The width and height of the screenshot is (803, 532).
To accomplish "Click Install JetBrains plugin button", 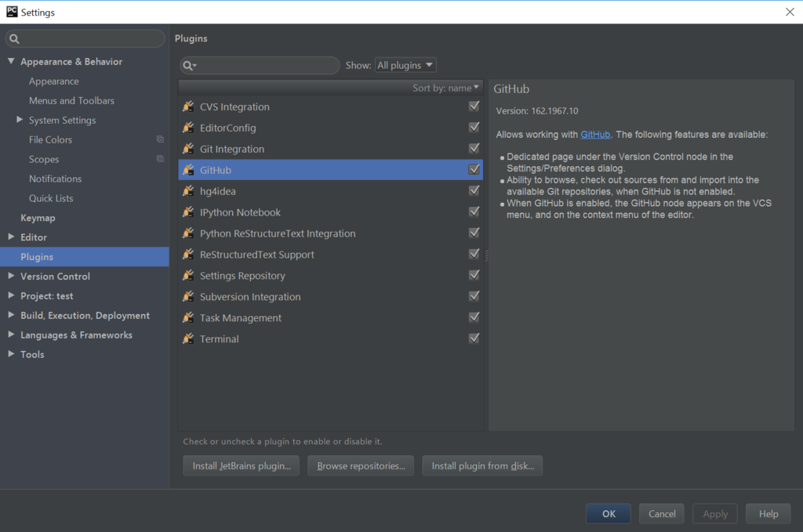I will (x=242, y=465).
